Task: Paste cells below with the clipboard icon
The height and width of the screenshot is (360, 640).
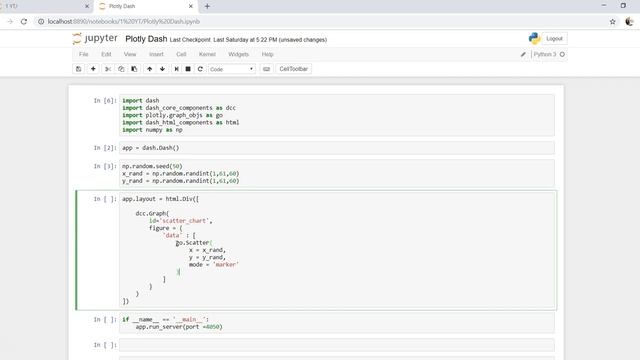Action: (x=134, y=69)
